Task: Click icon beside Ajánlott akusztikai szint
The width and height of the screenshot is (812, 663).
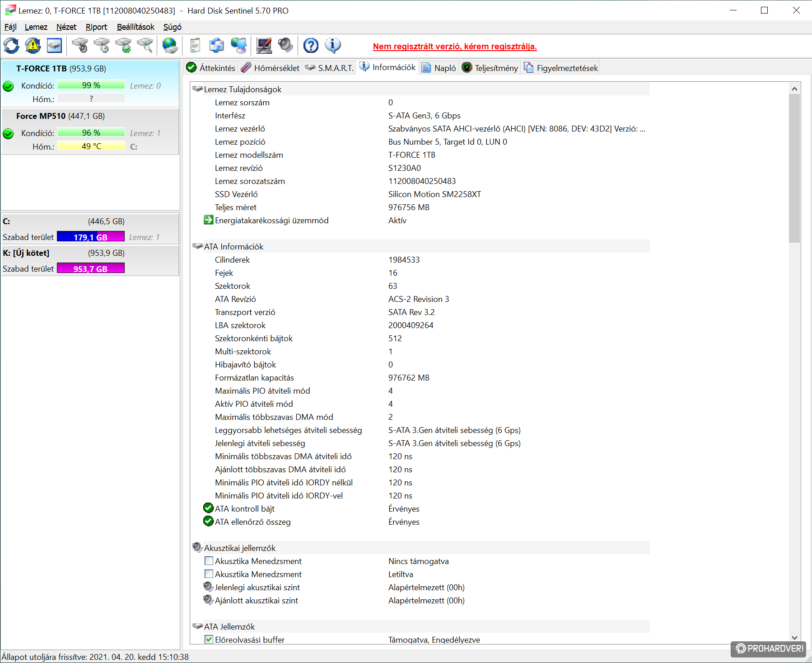Action: [x=208, y=600]
